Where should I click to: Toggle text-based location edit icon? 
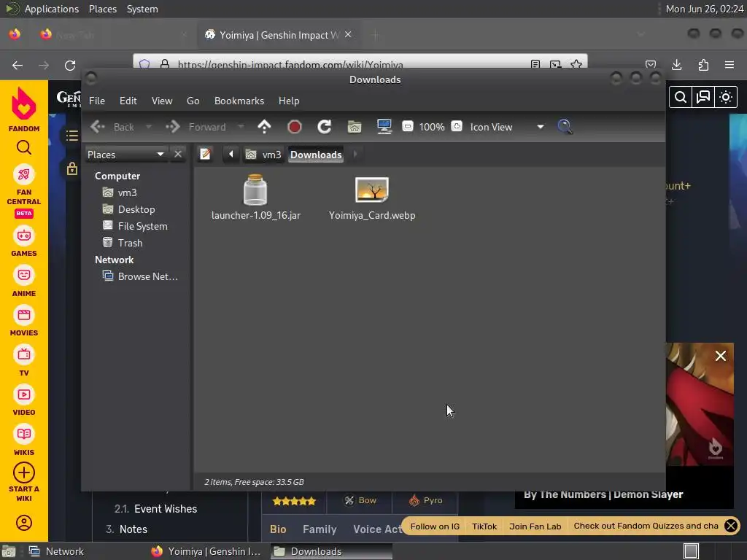click(205, 155)
